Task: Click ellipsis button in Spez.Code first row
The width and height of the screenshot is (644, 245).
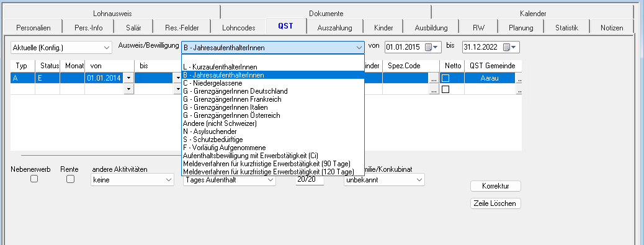Action: click(434, 78)
